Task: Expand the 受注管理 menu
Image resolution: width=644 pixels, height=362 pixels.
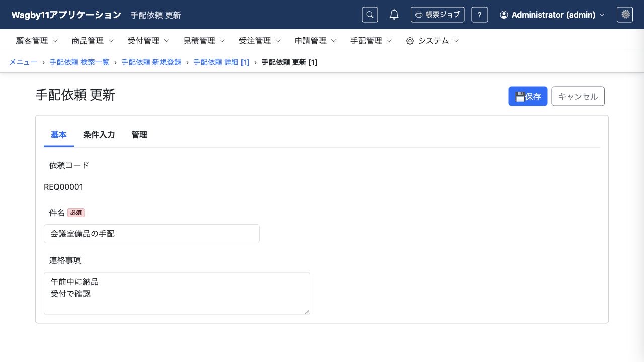Action: tap(260, 41)
